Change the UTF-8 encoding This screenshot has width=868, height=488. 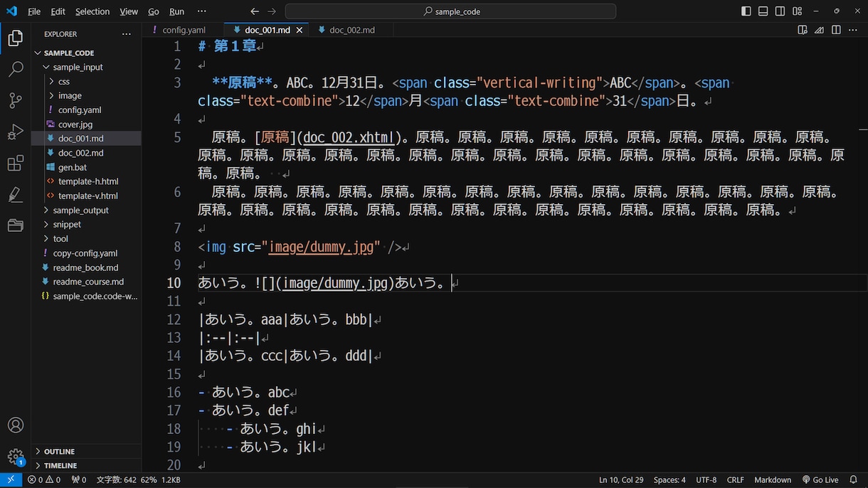[x=706, y=480]
